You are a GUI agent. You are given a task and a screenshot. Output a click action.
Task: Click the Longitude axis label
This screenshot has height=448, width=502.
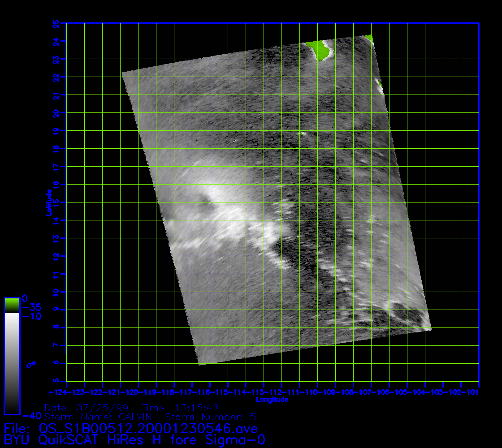[272, 400]
